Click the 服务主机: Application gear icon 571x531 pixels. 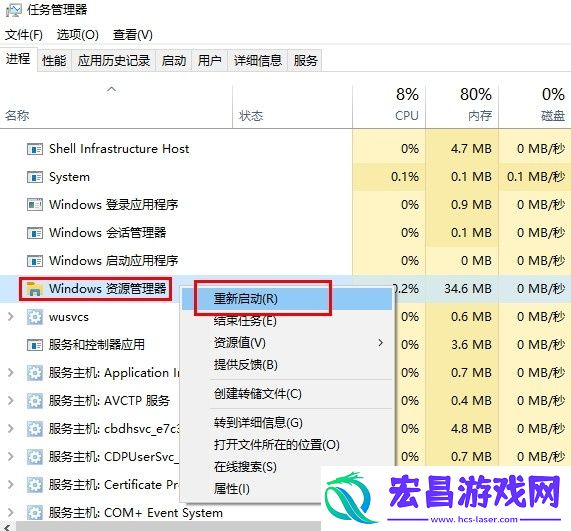pos(35,373)
